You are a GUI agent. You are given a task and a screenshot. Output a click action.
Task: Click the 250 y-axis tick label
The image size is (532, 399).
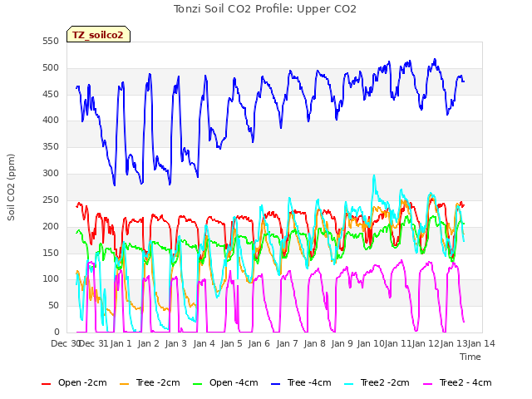(51, 199)
